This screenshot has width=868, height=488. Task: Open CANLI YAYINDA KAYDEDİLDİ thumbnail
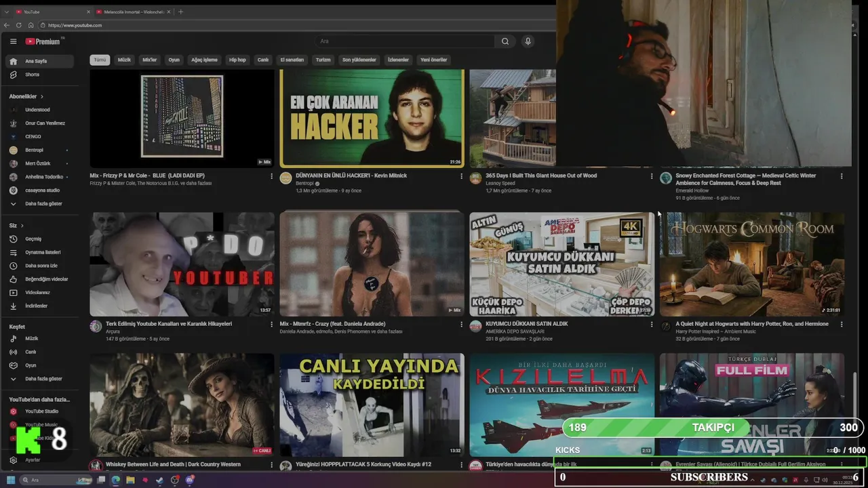point(372,405)
